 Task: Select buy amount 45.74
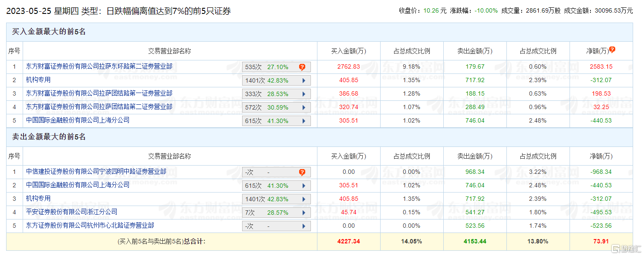(x=349, y=213)
